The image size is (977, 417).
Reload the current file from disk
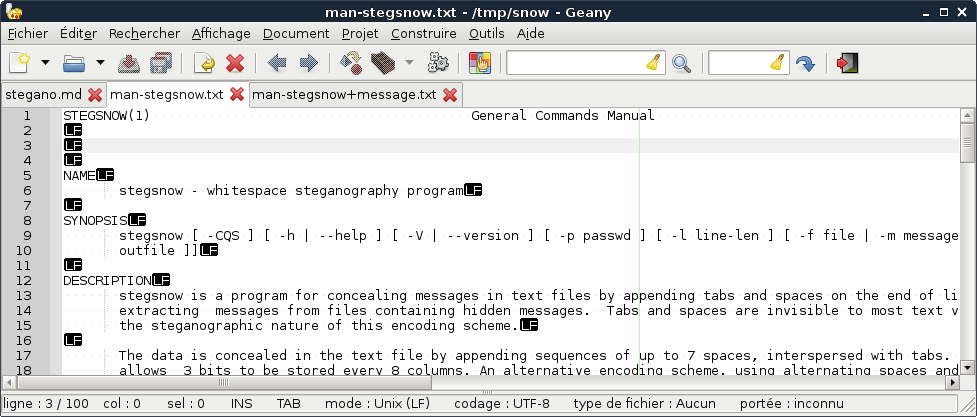coord(204,63)
